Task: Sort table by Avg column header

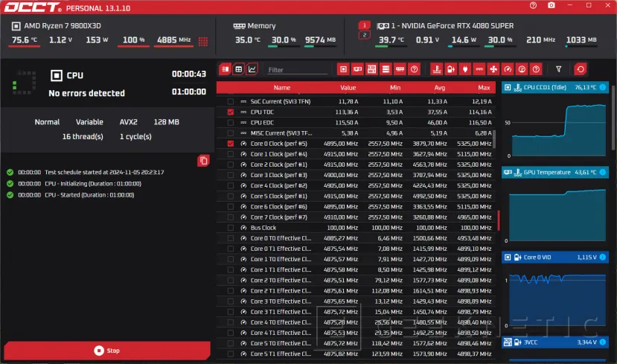Action: (x=440, y=88)
